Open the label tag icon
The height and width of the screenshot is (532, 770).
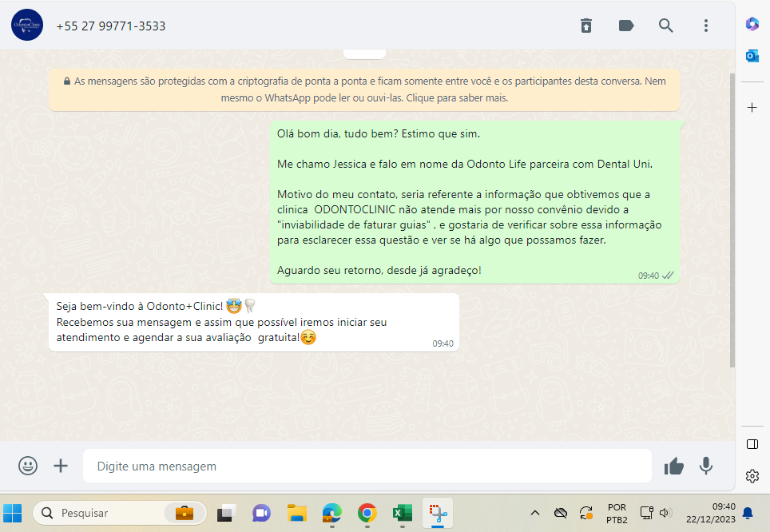(626, 26)
